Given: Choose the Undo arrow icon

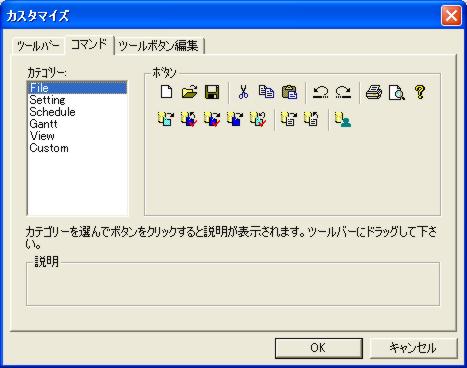Looking at the screenshot, I should click(x=320, y=92).
